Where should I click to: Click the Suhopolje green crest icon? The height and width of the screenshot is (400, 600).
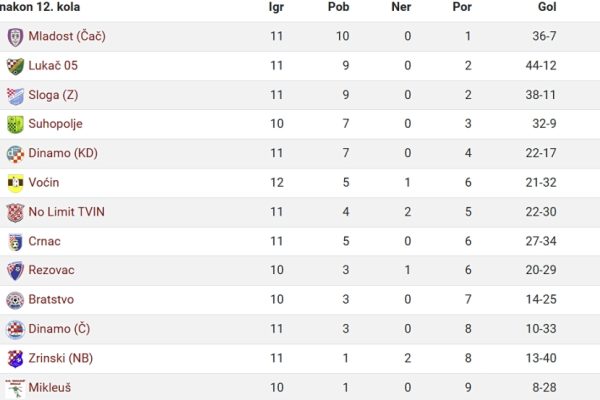click(x=15, y=125)
